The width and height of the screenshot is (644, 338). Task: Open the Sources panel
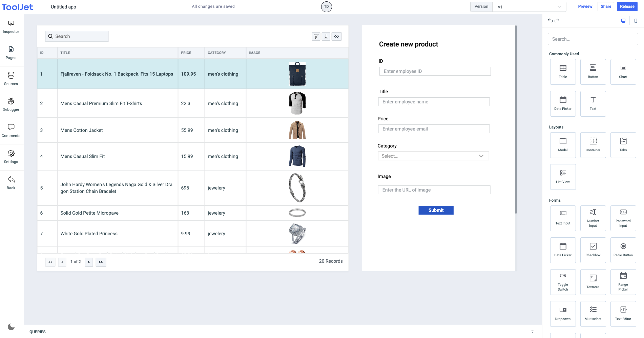tap(11, 79)
